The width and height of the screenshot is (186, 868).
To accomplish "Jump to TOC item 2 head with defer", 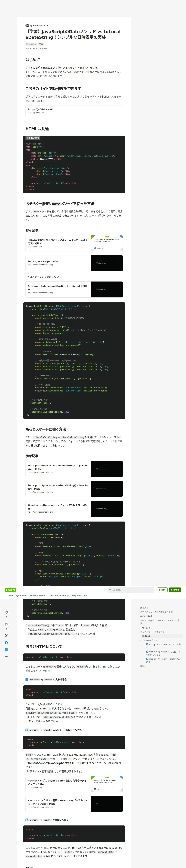I will pos(164,653).
